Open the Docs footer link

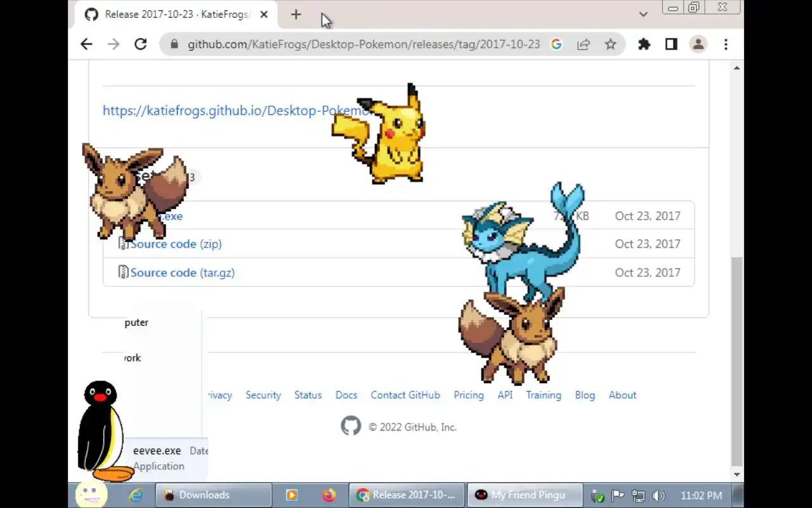coord(346,395)
